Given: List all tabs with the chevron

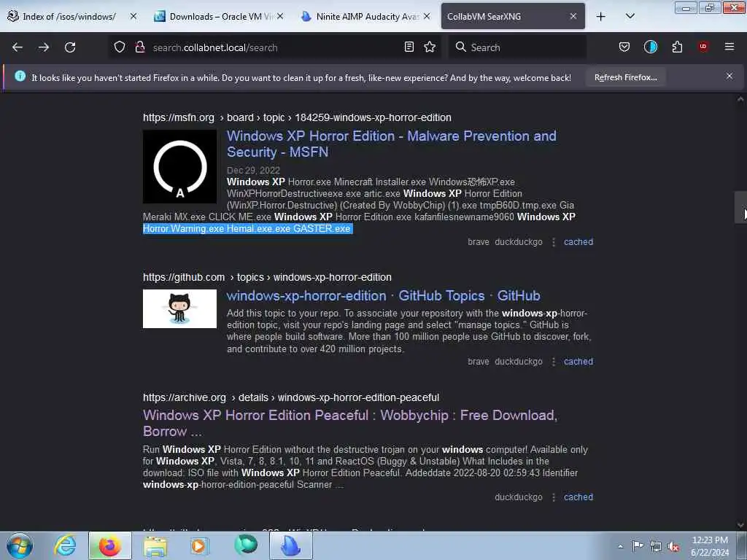Looking at the screenshot, I should click(630, 16).
